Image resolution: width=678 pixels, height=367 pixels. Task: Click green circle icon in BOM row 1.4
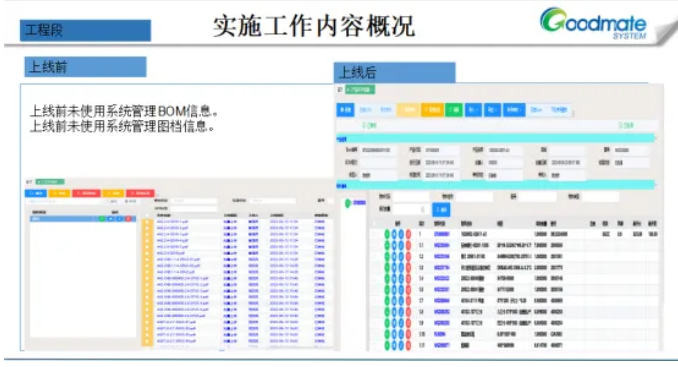click(x=387, y=279)
